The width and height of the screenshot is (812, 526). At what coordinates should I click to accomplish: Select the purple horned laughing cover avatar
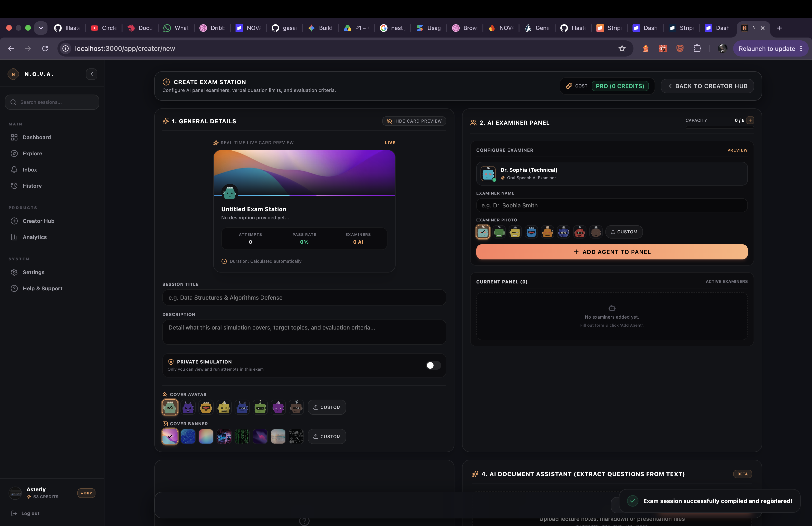point(188,407)
